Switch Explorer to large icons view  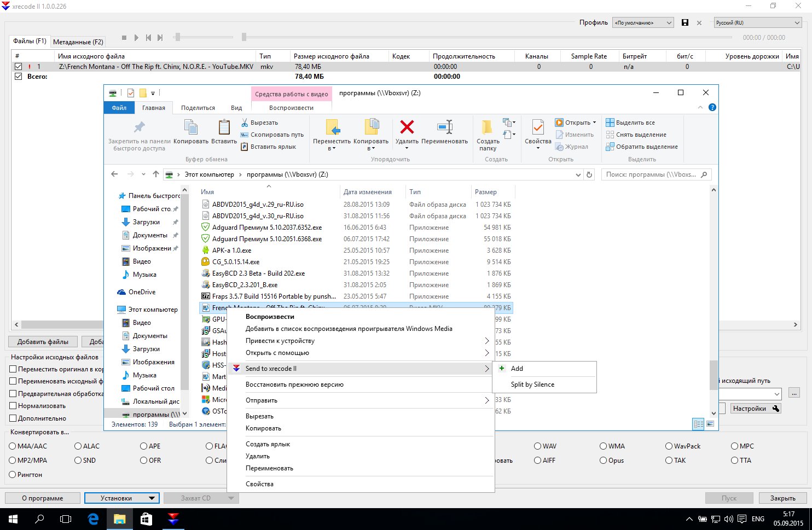click(710, 424)
